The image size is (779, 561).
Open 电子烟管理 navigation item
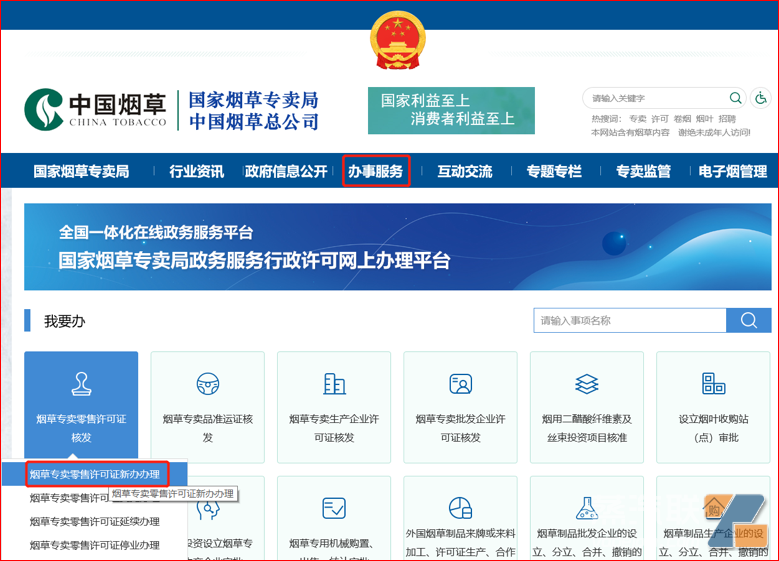click(x=733, y=171)
